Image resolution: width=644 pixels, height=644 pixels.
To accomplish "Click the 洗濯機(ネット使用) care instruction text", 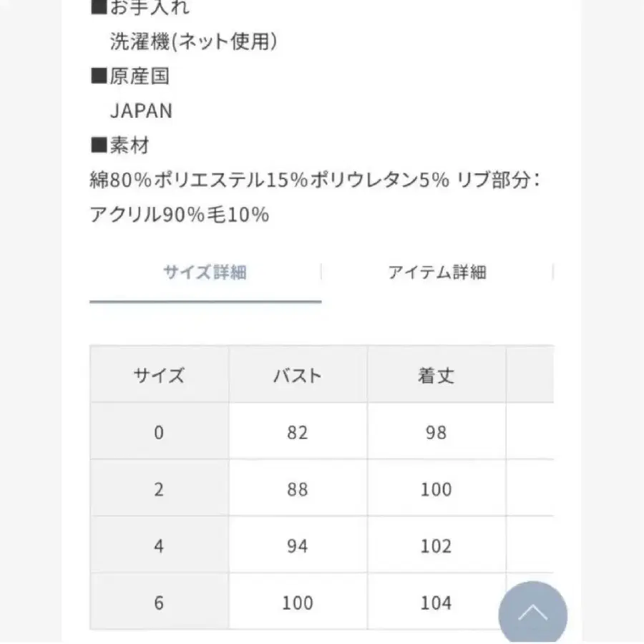I will 193,42.
